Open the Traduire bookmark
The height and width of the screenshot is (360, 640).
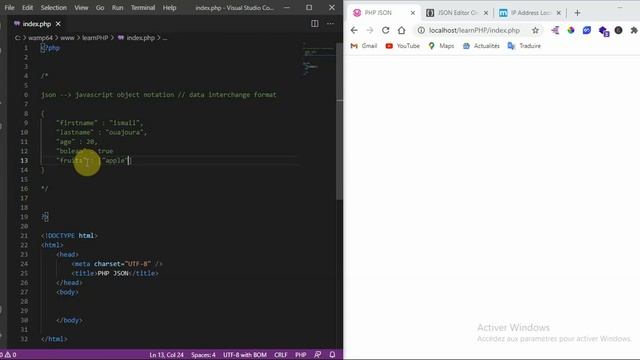[x=524, y=46]
